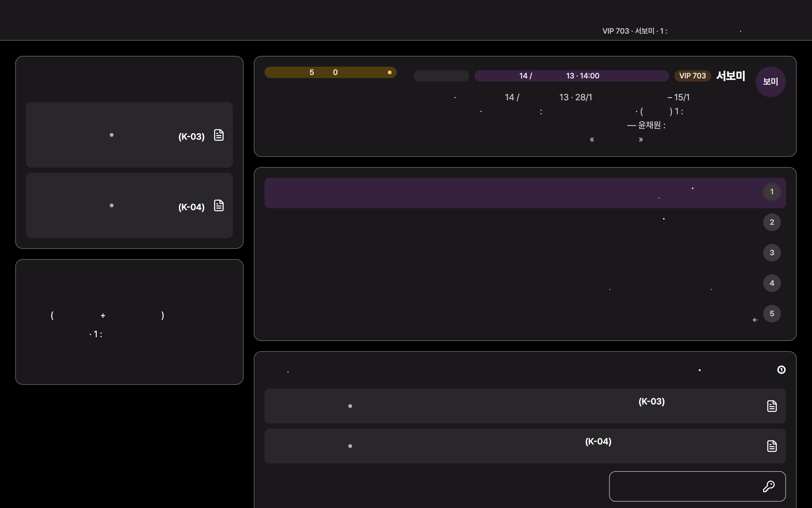Select step 4 number circle
This screenshot has width=812, height=508.
tap(772, 283)
